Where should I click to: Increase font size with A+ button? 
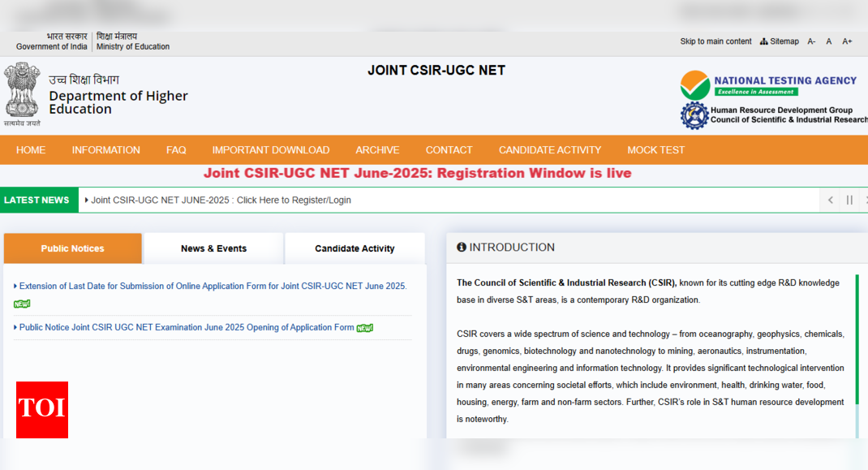click(x=847, y=41)
